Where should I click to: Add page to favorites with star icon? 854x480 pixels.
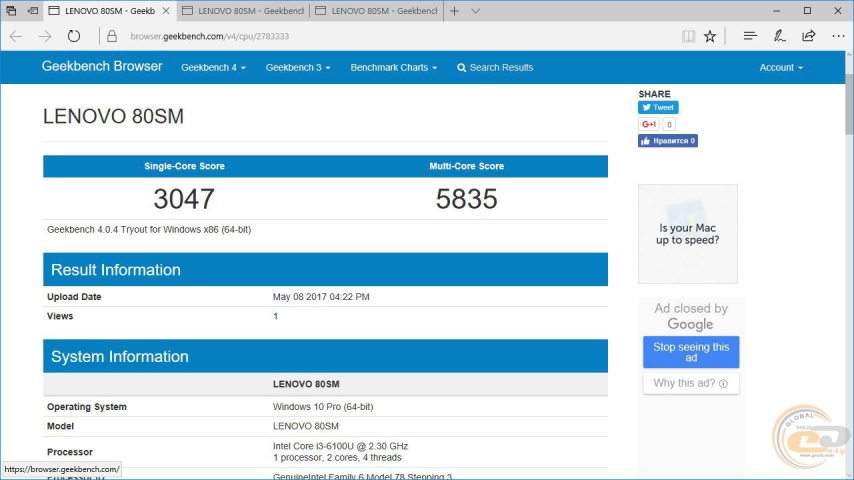pos(710,37)
